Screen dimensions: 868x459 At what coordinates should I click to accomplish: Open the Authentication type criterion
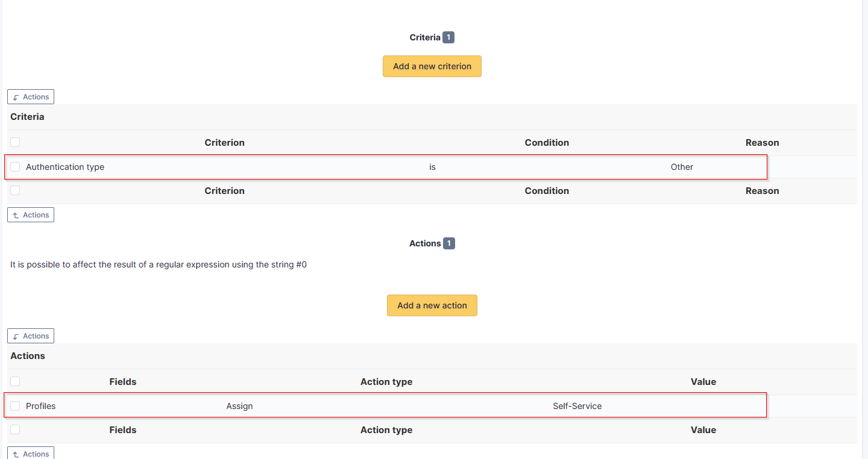[65, 167]
